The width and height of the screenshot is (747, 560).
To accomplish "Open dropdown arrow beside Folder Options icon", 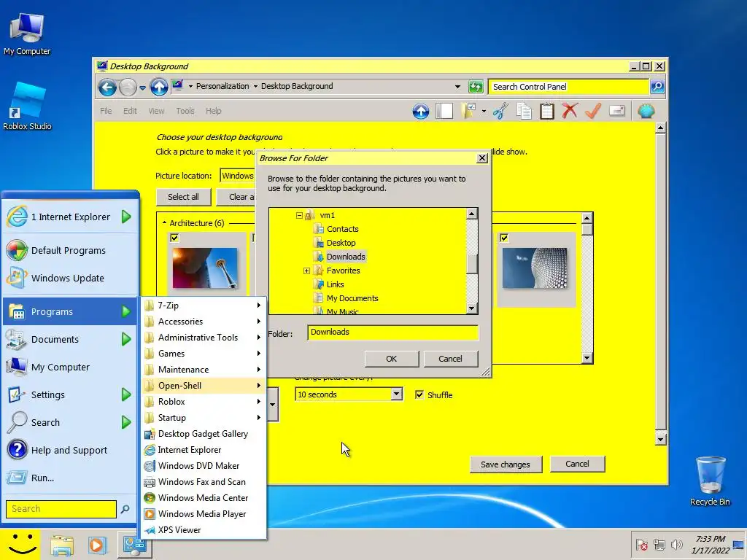I will pyautogui.click(x=484, y=112).
